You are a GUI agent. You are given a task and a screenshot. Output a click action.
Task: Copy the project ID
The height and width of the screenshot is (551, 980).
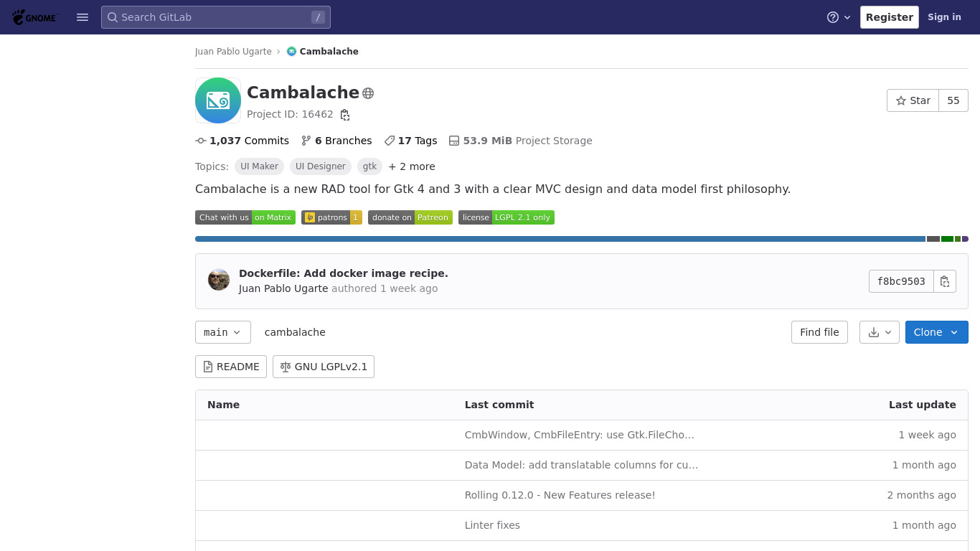(x=345, y=115)
